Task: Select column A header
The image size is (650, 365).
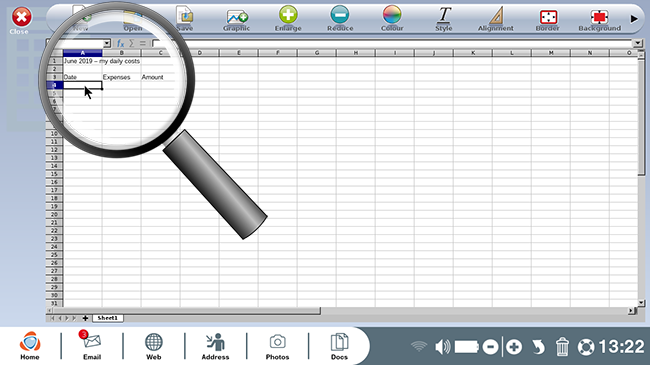Action: coord(82,53)
